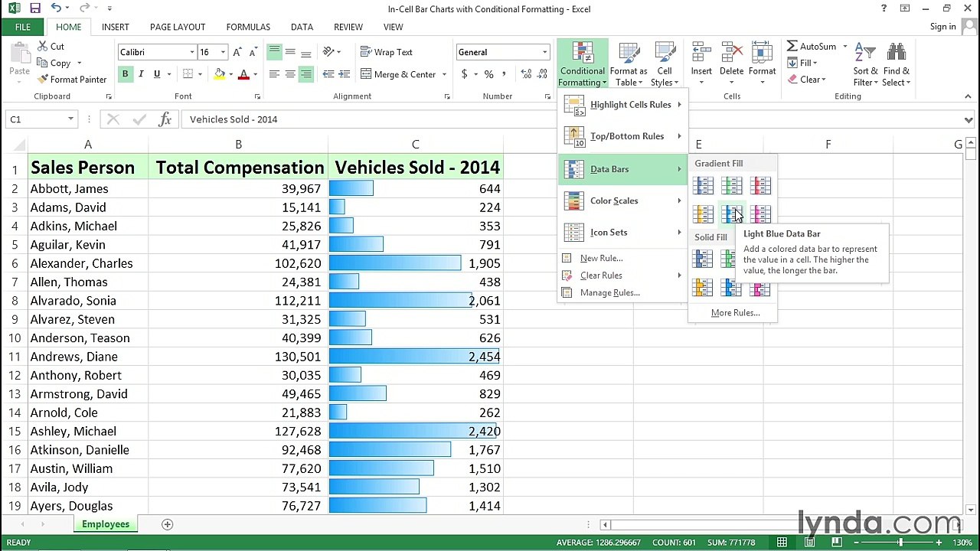Click New Rule... menu entry
The height and width of the screenshot is (551, 980).
[602, 258]
